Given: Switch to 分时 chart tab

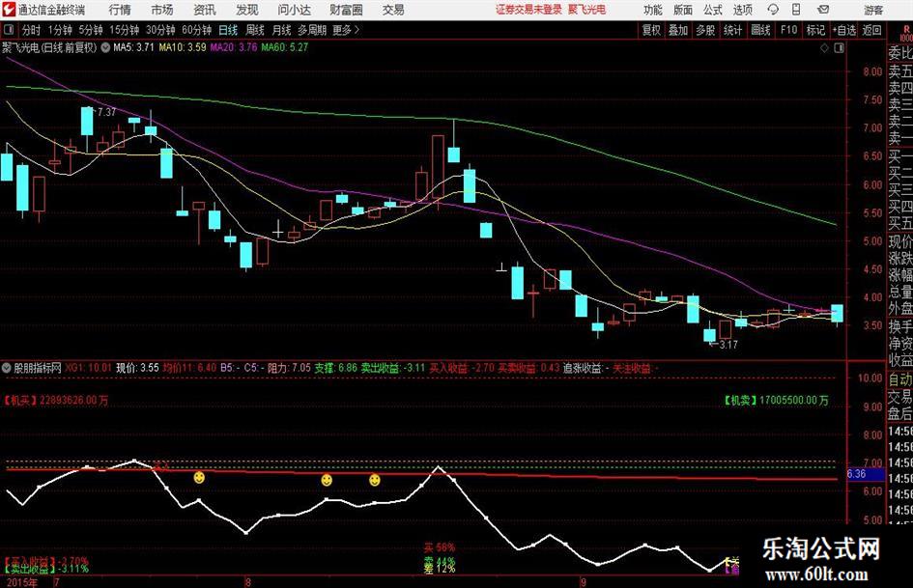Looking at the screenshot, I should 31,30.
